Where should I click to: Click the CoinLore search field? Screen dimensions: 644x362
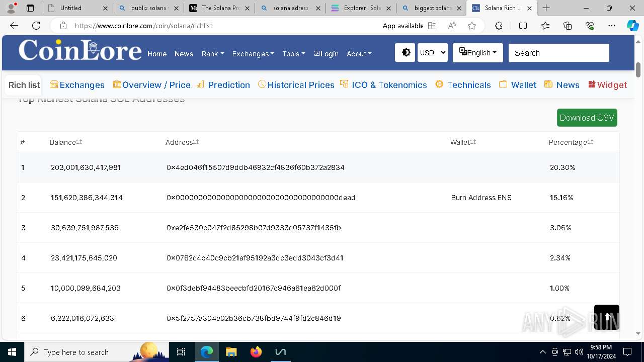tap(558, 53)
